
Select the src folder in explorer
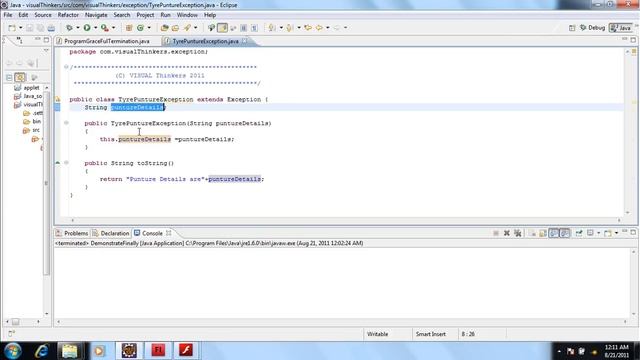click(32, 130)
